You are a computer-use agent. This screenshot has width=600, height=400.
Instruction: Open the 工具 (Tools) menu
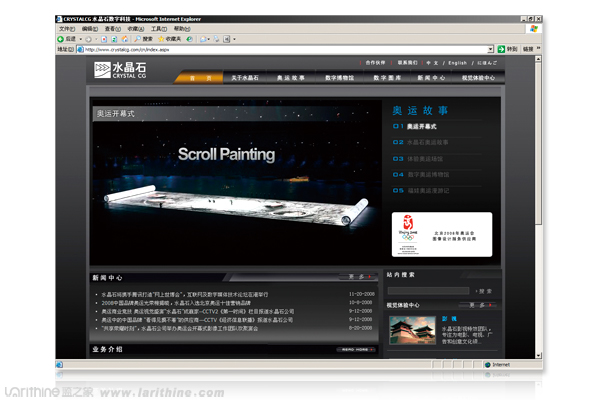coord(159,29)
